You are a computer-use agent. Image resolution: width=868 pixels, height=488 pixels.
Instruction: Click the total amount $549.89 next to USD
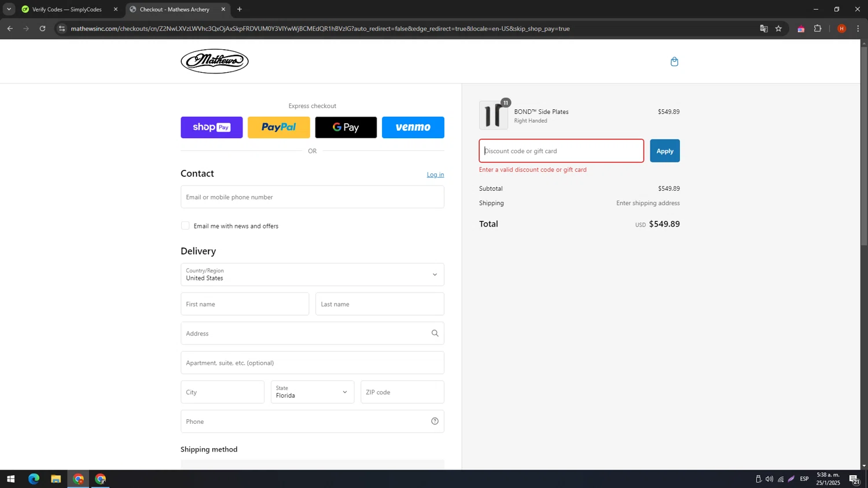(664, 224)
